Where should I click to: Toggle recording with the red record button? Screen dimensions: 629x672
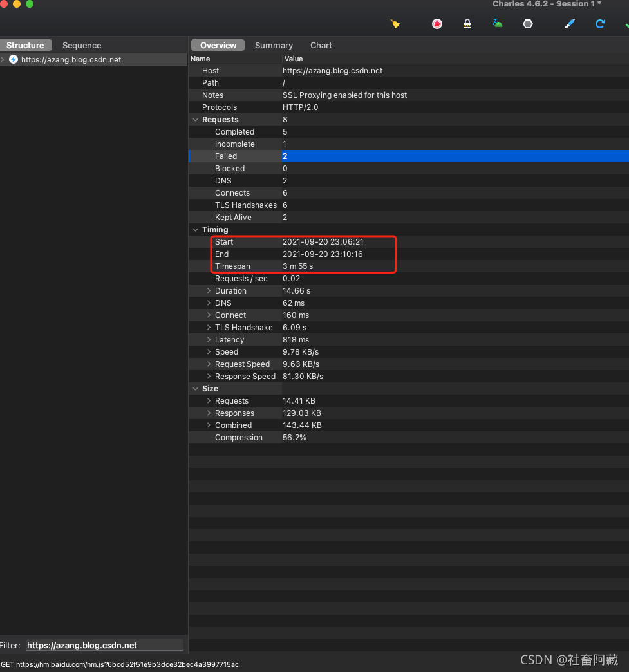(437, 24)
